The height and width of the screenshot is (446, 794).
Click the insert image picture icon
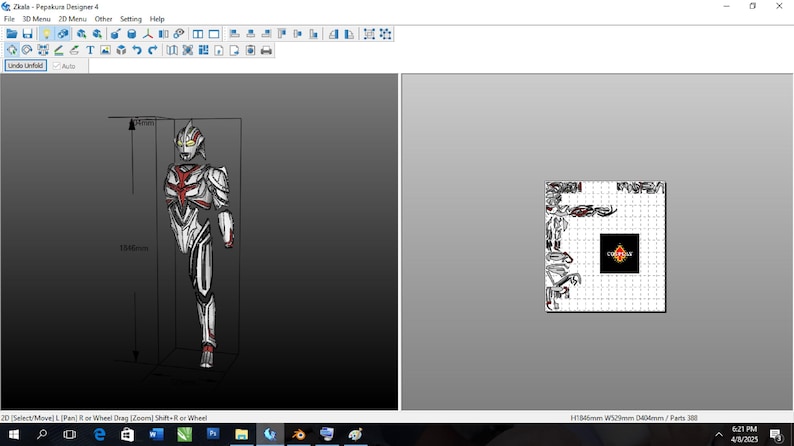pyautogui.click(x=105, y=50)
